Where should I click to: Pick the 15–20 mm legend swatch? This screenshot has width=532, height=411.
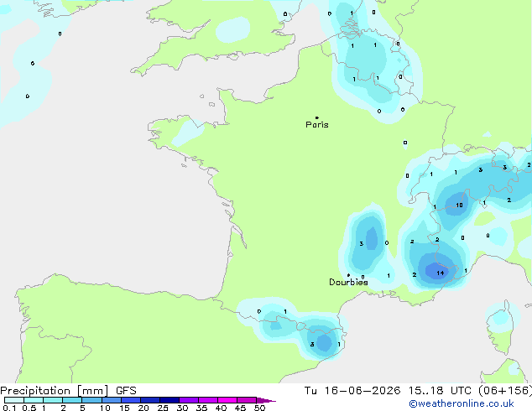click(130, 400)
